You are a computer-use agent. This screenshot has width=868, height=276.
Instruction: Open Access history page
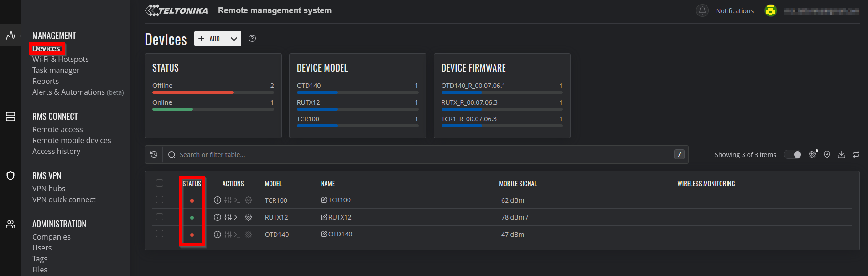[56, 151]
